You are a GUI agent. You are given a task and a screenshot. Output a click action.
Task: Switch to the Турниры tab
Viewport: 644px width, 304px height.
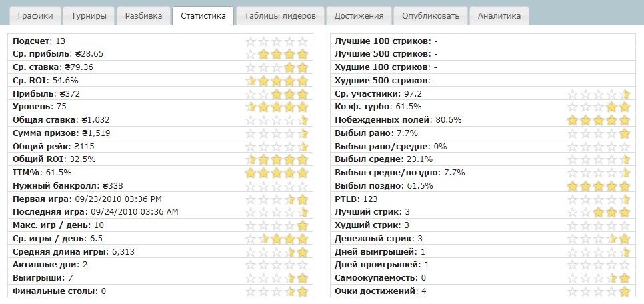88,16
